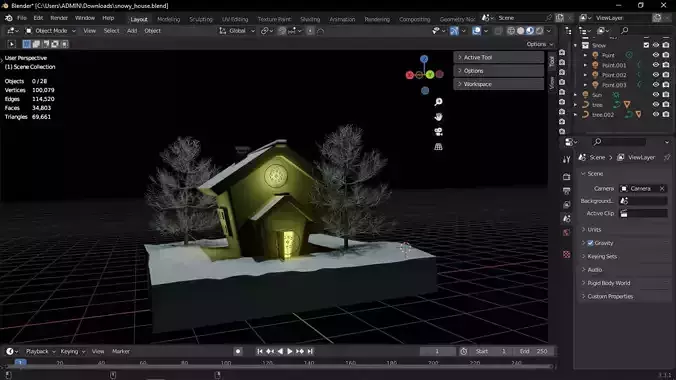Screen dimensions: 676x380
Task: Expand Sun item in outliner
Action: click(576, 95)
